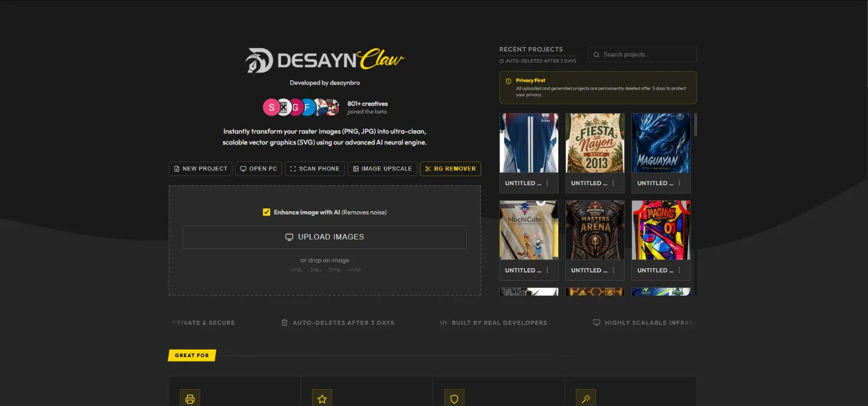
Task: Click the star icon card
Action: 322,399
